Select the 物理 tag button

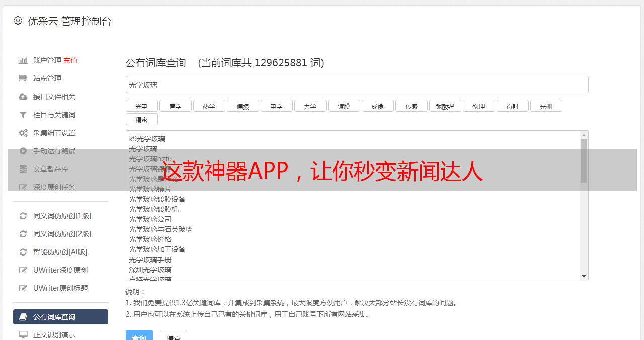click(x=479, y=106)
